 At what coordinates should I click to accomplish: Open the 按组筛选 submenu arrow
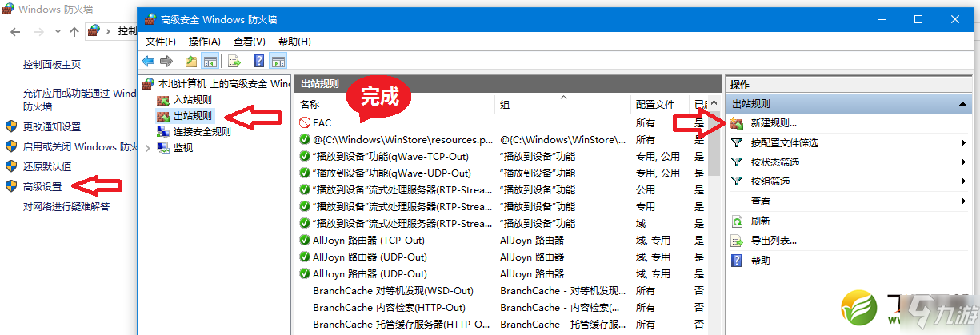coord(963,181)
